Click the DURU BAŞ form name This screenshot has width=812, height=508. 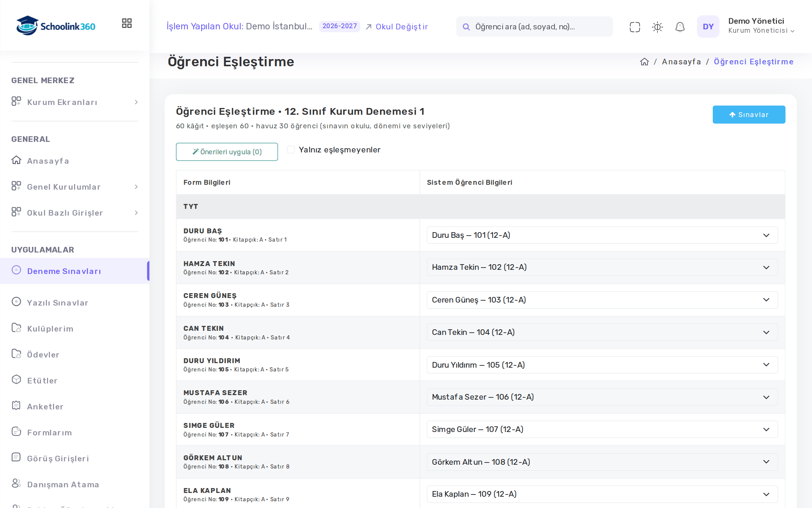[203, 231]
